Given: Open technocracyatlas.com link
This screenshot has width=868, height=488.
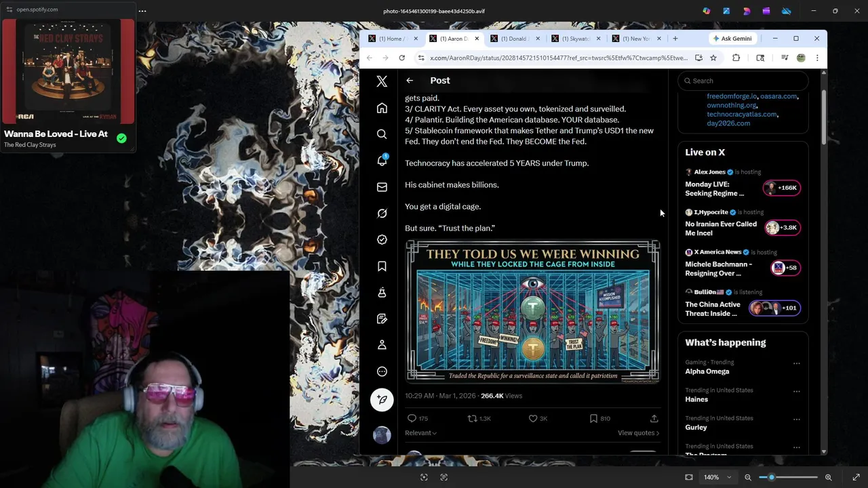Looking at the screenshot, I should point(742,114).
